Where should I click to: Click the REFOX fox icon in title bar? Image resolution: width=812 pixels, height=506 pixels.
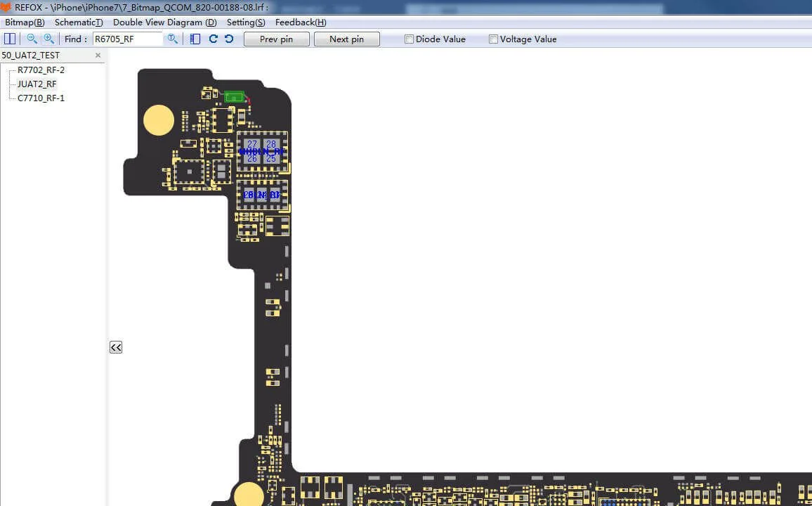(6, 7)
